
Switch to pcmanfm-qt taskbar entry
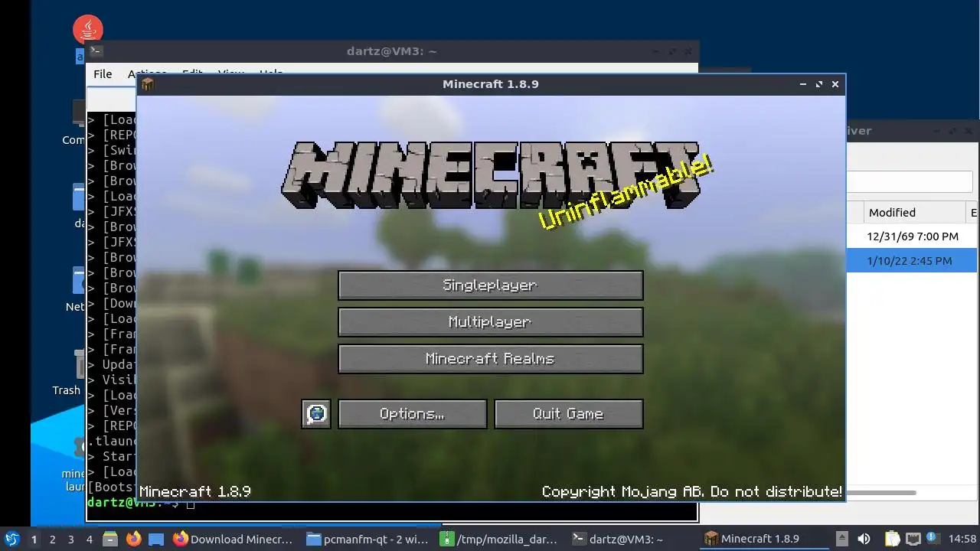tap(368, 540)
